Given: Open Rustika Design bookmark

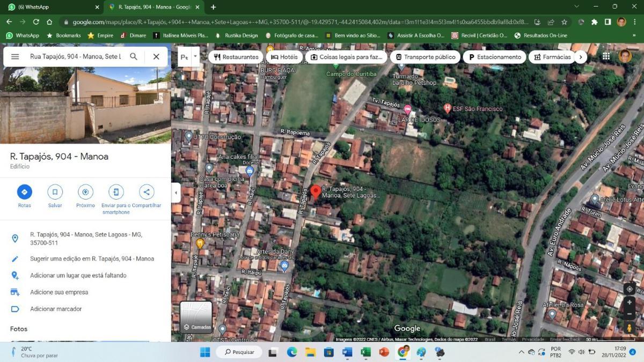Looking at the screenshot, I should (236, 35).
